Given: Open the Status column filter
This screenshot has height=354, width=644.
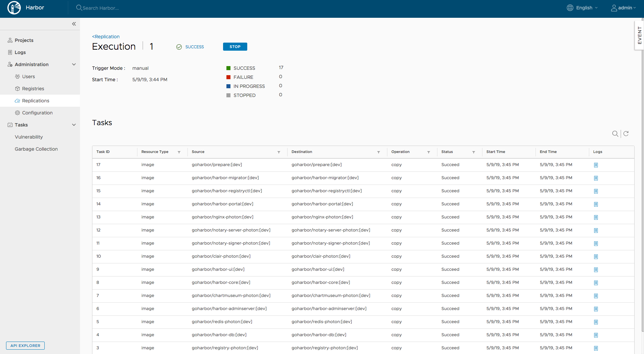Looking at the screenshot, I should [474, 152].
